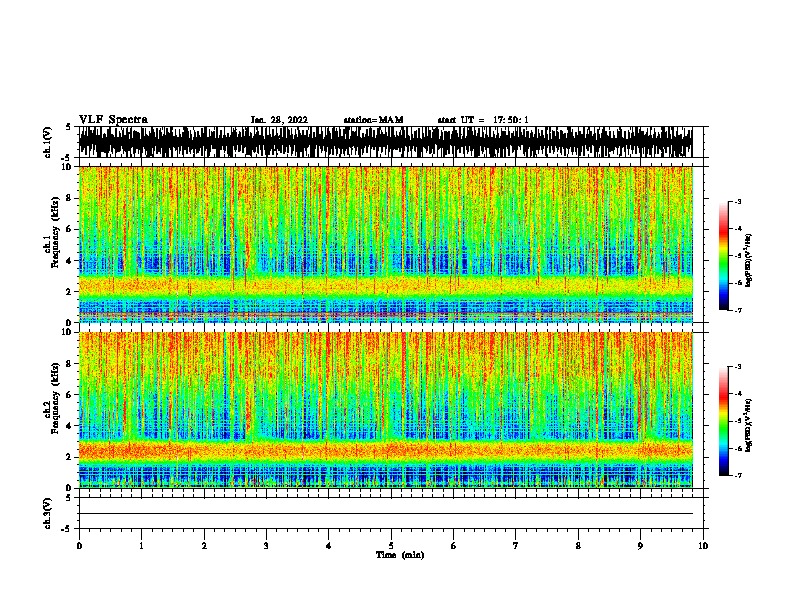Viewport: 792px width, 612px height.
Task: Click time axis tick label "10"
Action: [x=703, y=546]
